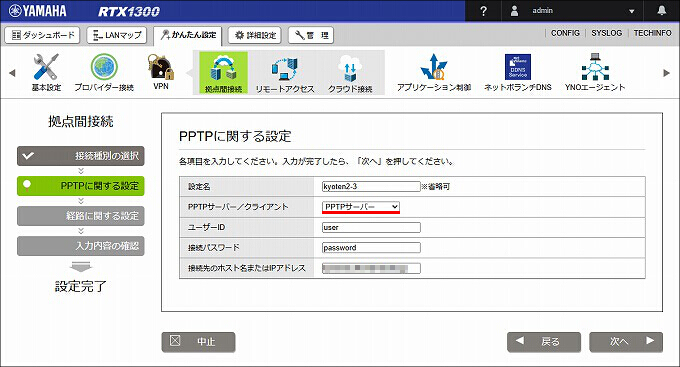Open the YNOエージェント icon
This screenshot has height=367, width=680.
[595, 67]
